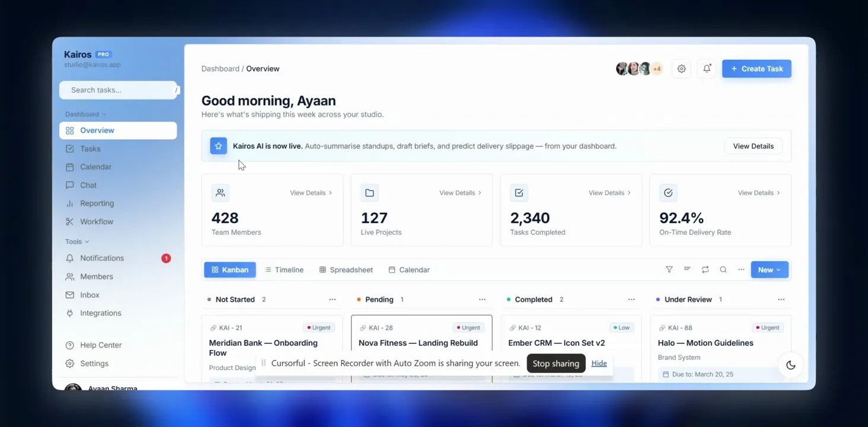Open Workflow in the sidebar
Viewport: 868px width, 427px height.
coord(118,222)
